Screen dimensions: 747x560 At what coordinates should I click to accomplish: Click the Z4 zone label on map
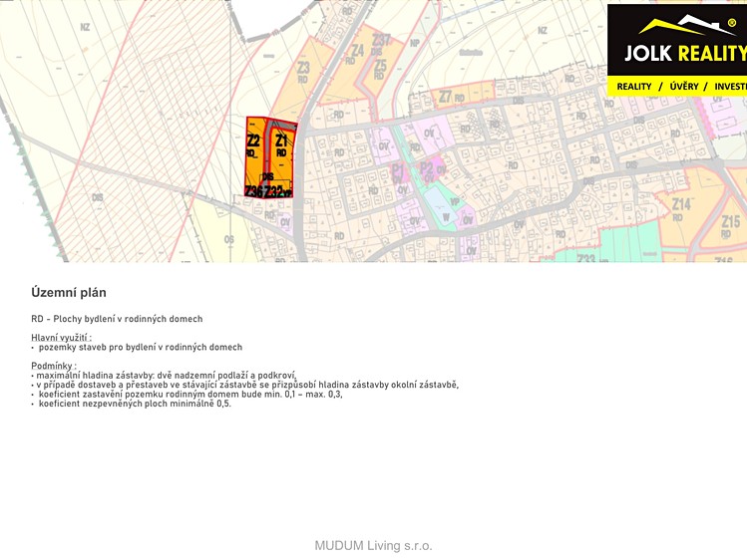pyautogui.click(x=358, y=50)
